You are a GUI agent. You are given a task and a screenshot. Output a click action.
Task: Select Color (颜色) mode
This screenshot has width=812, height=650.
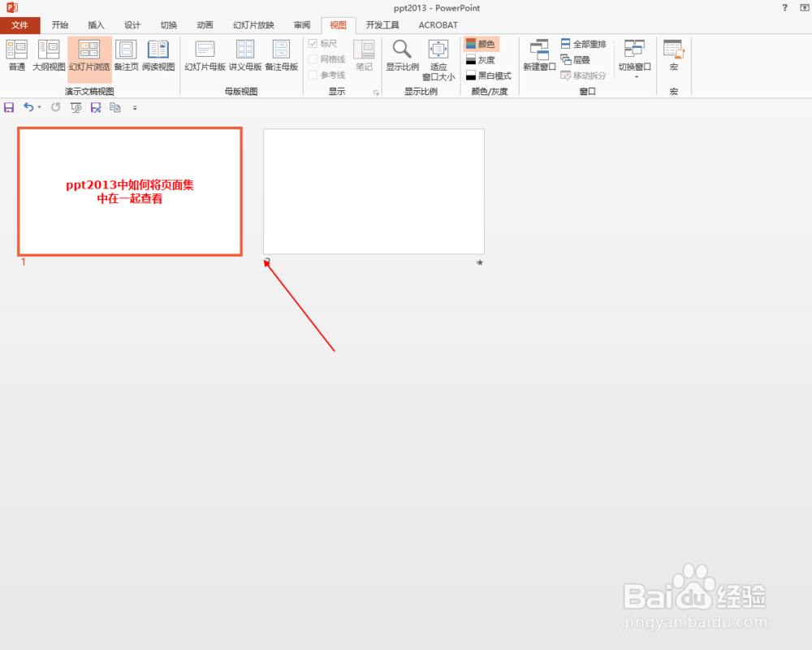pos(481,44)
